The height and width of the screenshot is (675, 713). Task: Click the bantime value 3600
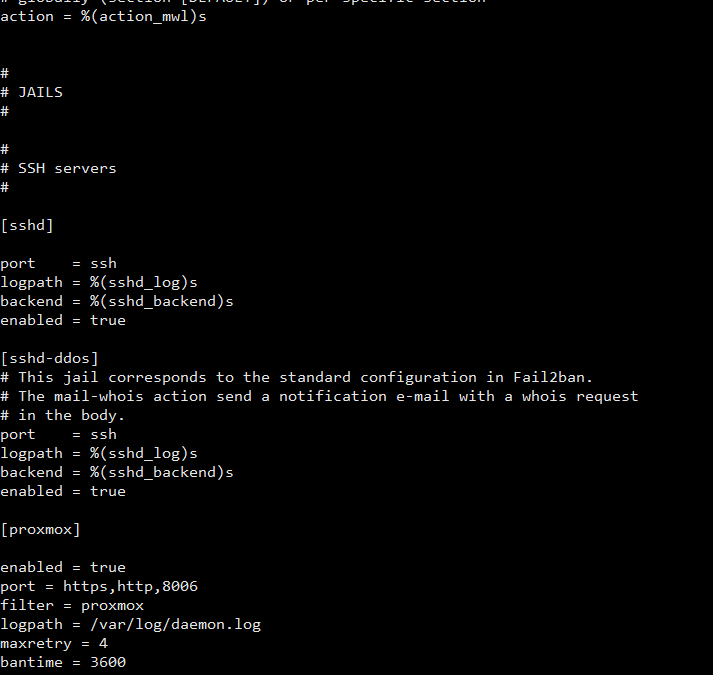pyautogui.click(x=108, y=662)
